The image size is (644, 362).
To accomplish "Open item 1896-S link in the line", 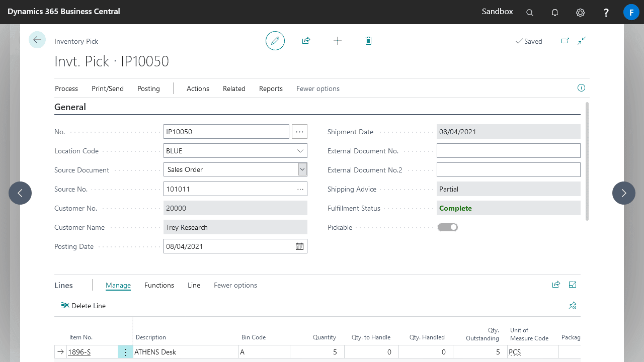I will pos(78,352).
